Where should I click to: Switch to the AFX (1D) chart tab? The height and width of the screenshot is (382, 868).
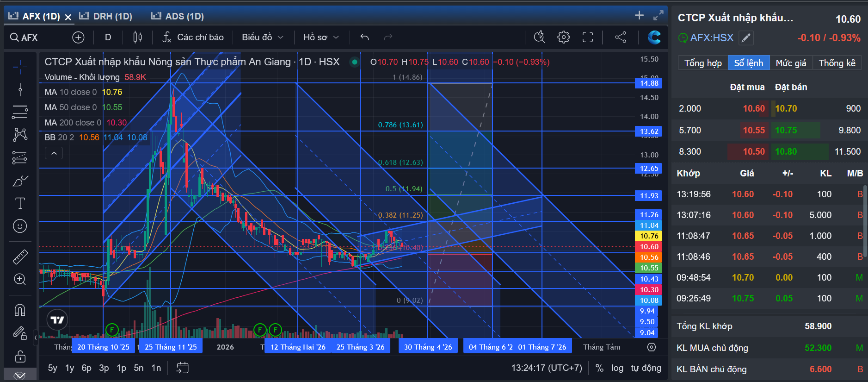pos(41,16)
